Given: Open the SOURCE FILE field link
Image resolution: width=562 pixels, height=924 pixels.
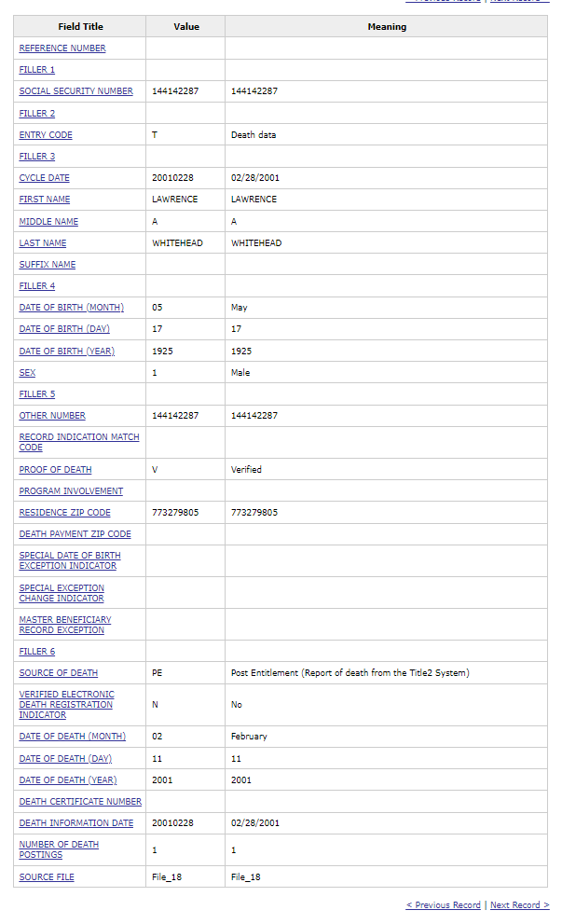Looking at the screenshot, I should tap(47, 877).
